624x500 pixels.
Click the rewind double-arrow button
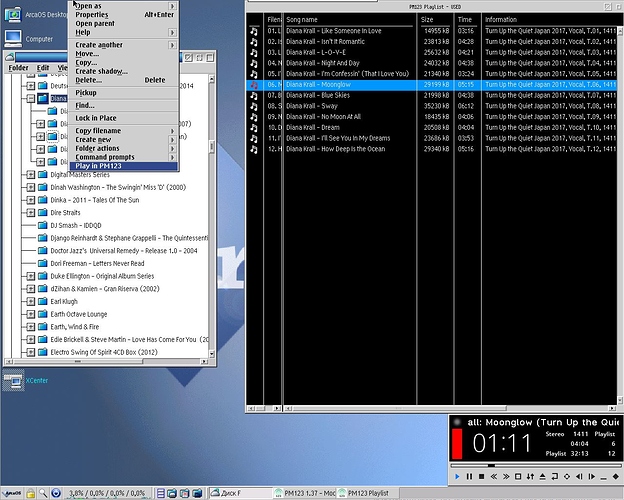[x=494, y=476]
